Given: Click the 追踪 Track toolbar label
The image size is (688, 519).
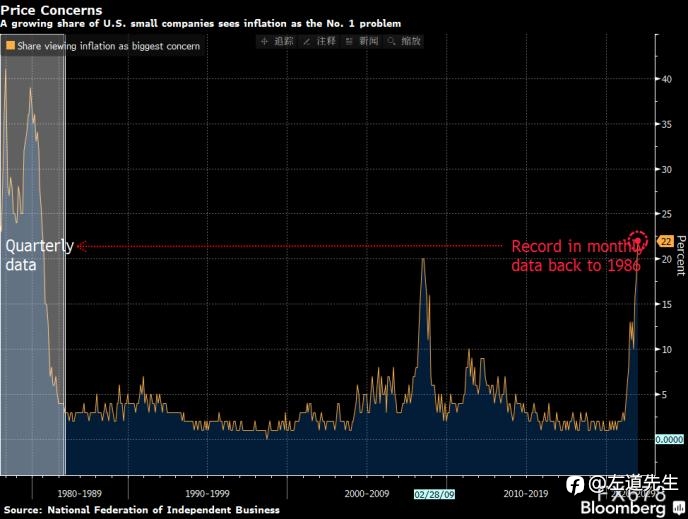Looking at the screenshot, I should point(283,41).
